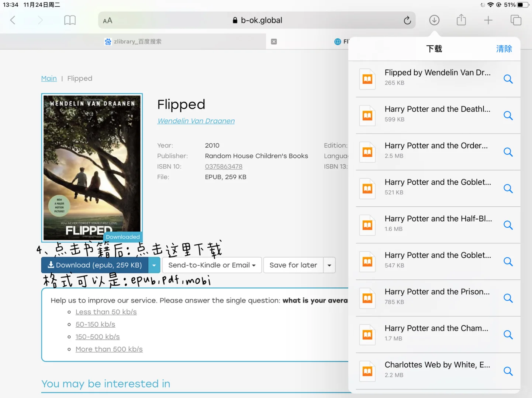This screenshot has width=532, height=398.
Task: Expand Save for later dropdown caret
Action: coord(329,265)
